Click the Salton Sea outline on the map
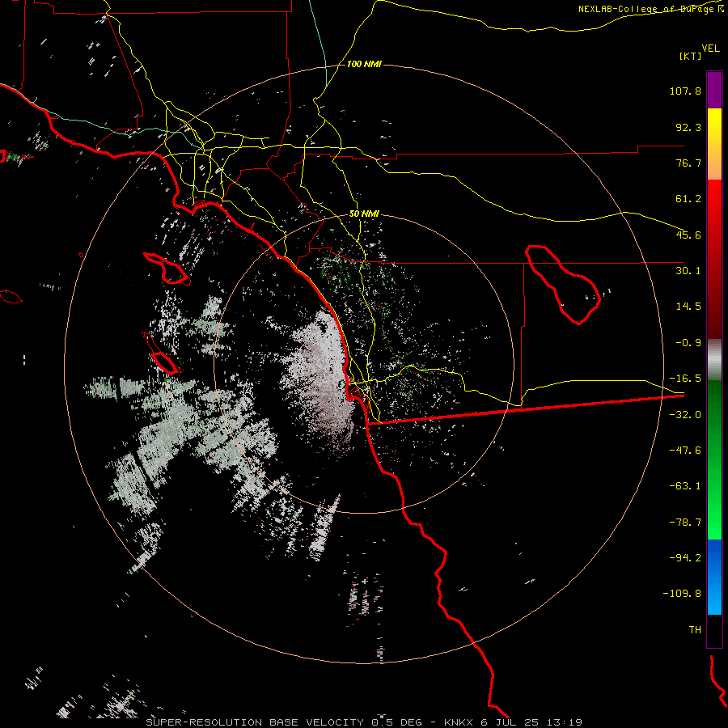Screen dimensions: 728x728 [563, 284]
